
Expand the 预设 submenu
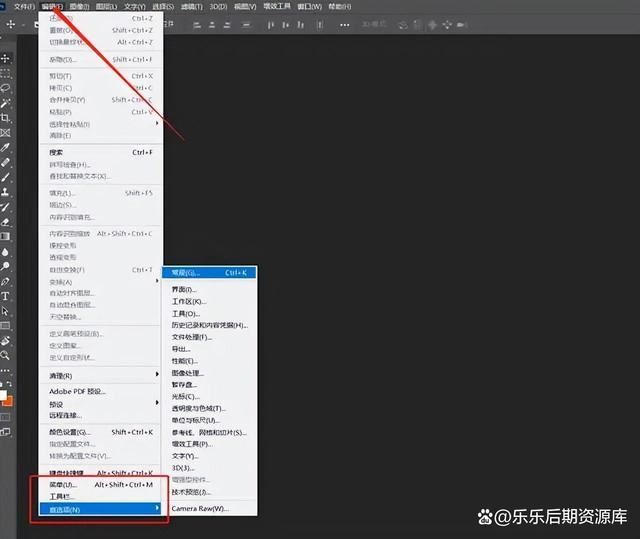pos(100,404)
